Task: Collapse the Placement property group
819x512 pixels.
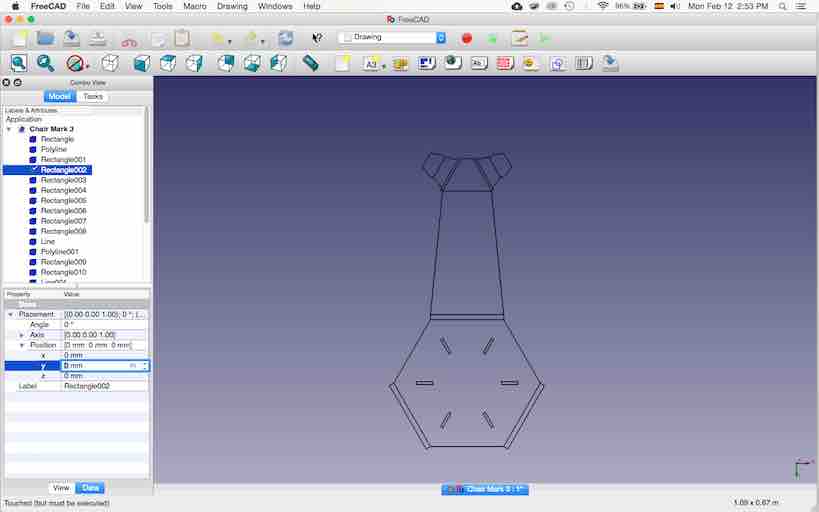Action: click(x=10, y=315)
